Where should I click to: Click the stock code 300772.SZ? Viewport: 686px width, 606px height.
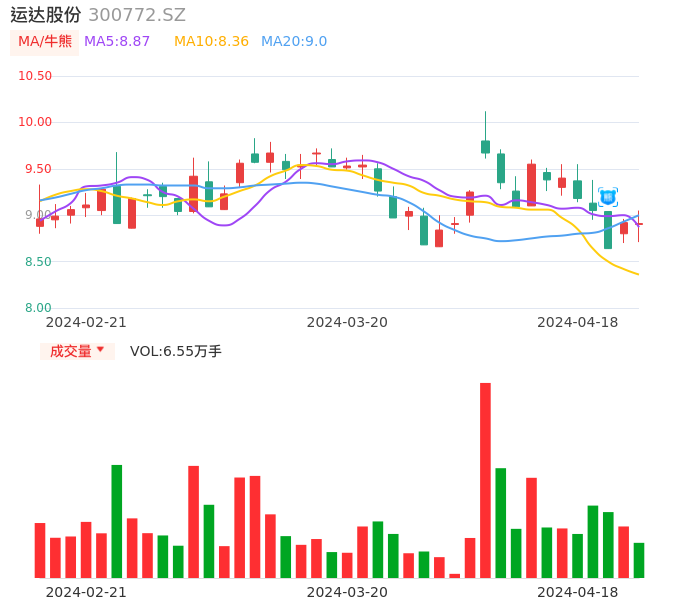click(137, 15)
